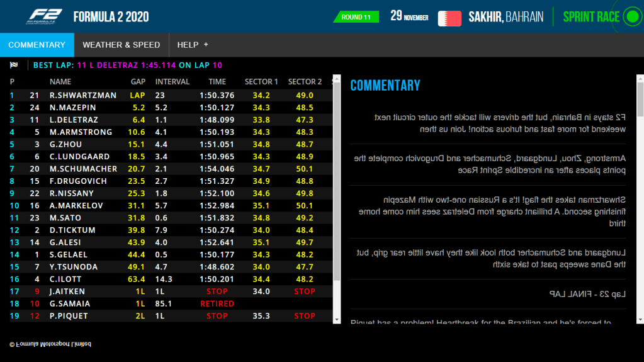This screenshot has height=362, width=644.
Task: Open the Commentary tab
Action: click(x=37, y=45)
